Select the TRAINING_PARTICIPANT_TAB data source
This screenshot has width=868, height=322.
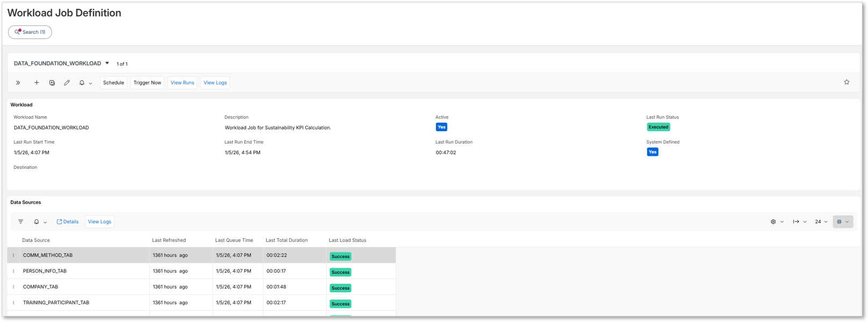click(56, 303)
